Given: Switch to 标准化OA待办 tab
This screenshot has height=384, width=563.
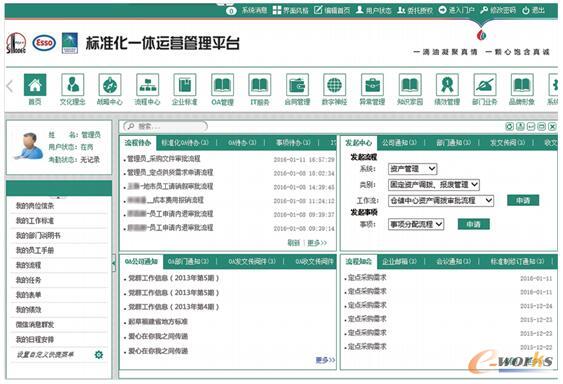Looking at the screenshot, I should pos(185,143).
